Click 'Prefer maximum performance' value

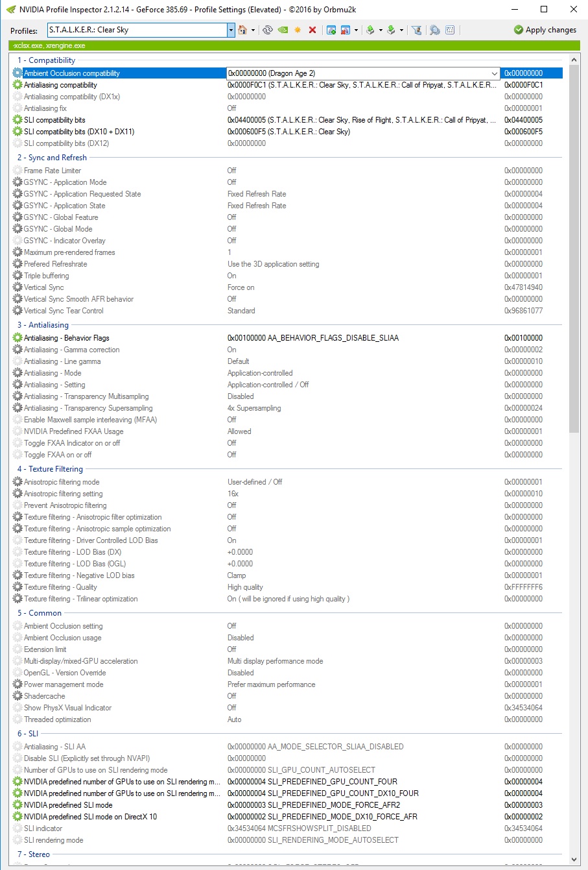pyautogui.click(x=271, y=684)
